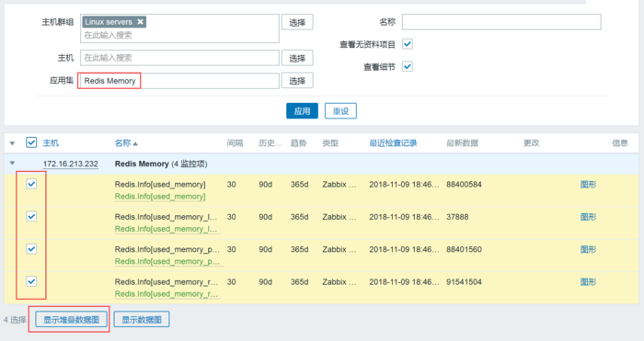This screenshot has height=341, width=644.
Task: Open host 172.16.213.232 link
Action: click(x=70, y=164)
